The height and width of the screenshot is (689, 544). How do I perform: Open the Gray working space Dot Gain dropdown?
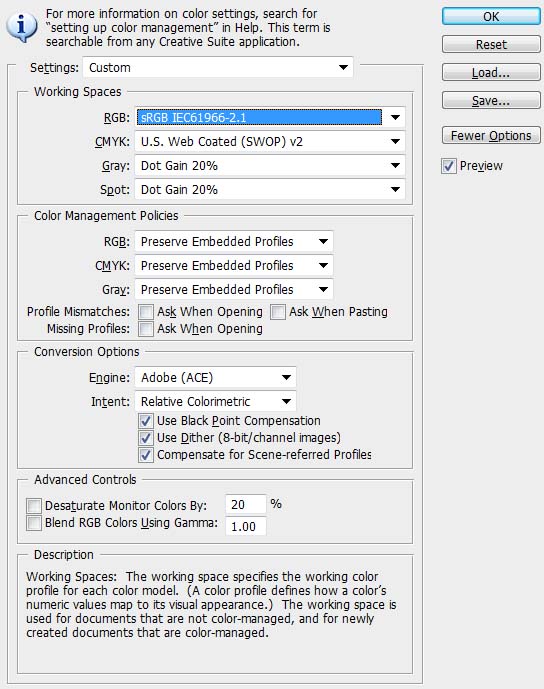(x=270, y=166)
